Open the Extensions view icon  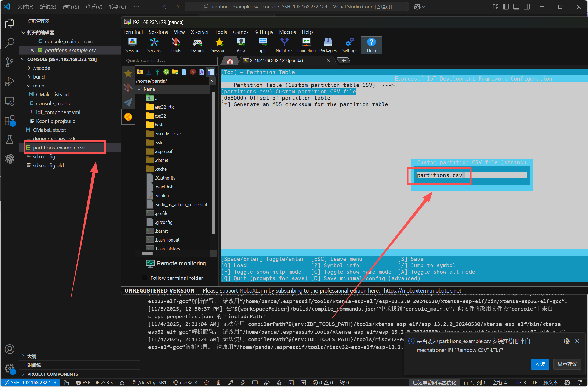(x=10, y=121)
